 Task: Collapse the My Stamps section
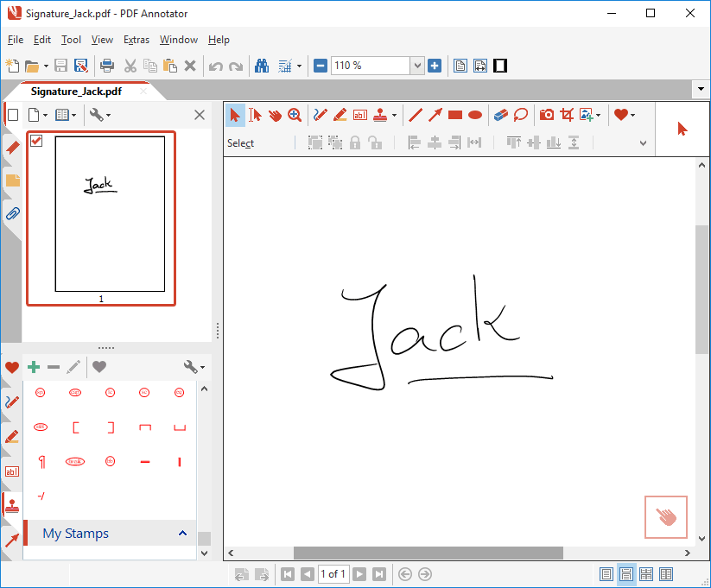coord(182,533)
